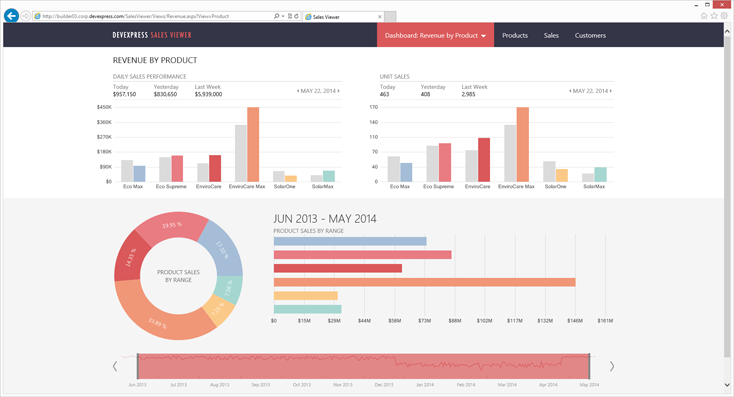The height and width of the screenshot is (397, 734).
Task: Click the 7.15 % yellow donut segment
Action: [x=219, y=309]
